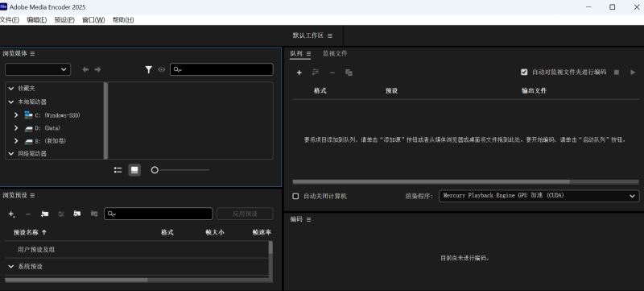Open the 文件(F) menu
Viewport: 644px width, 291px height.
coord(10,19)
